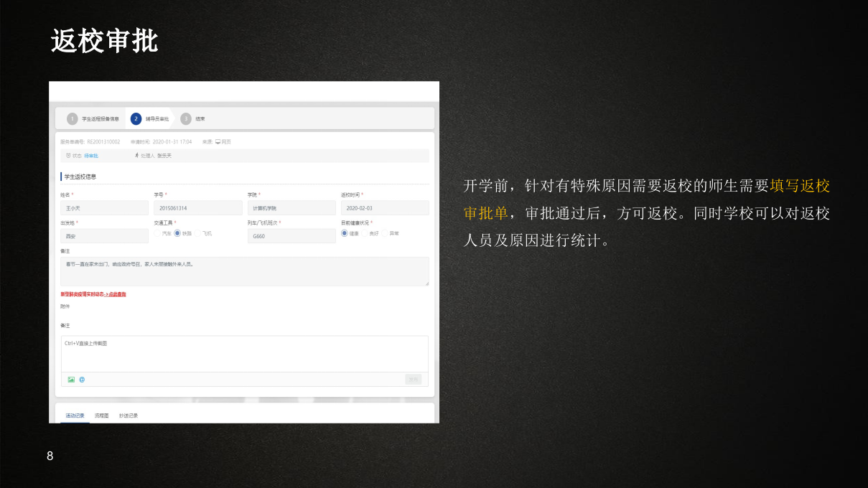The height and width of the screenshot is (488, 868).
Task: Click the blue 待审批 status text
Action: (x=90, y=155)
